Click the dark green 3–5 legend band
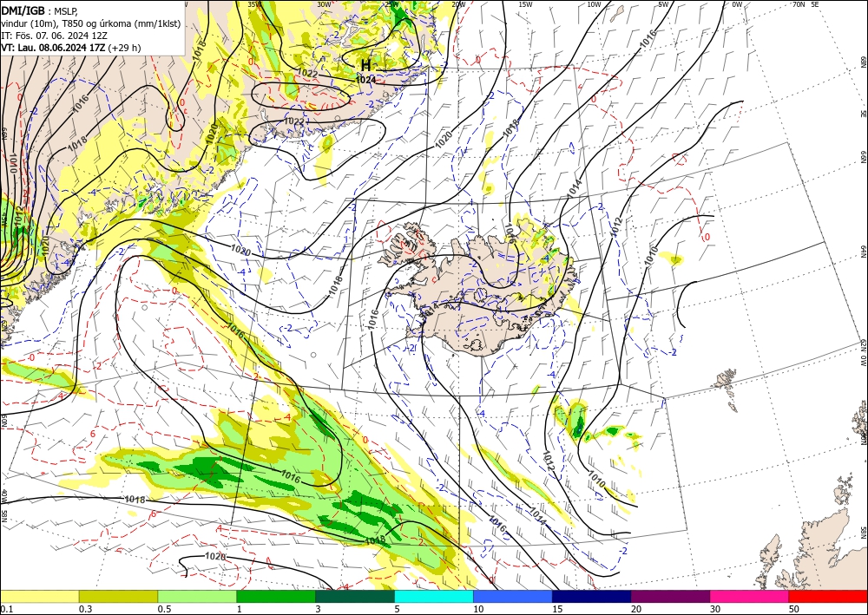 tap(355, 596)
